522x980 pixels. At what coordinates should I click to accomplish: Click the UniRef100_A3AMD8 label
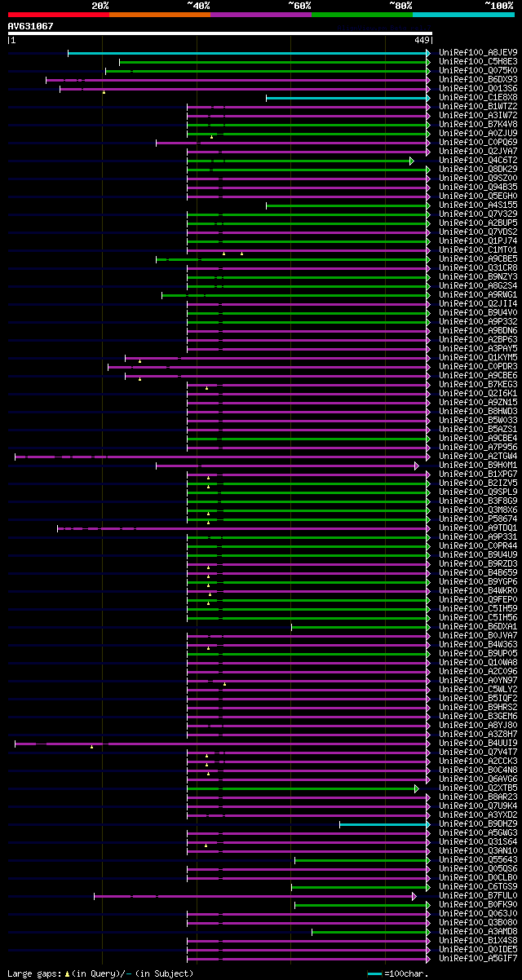click(478, 932)
